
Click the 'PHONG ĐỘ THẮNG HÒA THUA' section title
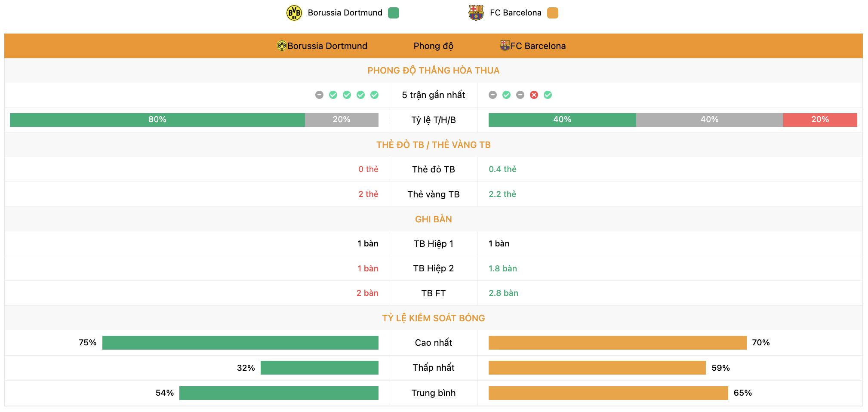click(x=434, y=71)
